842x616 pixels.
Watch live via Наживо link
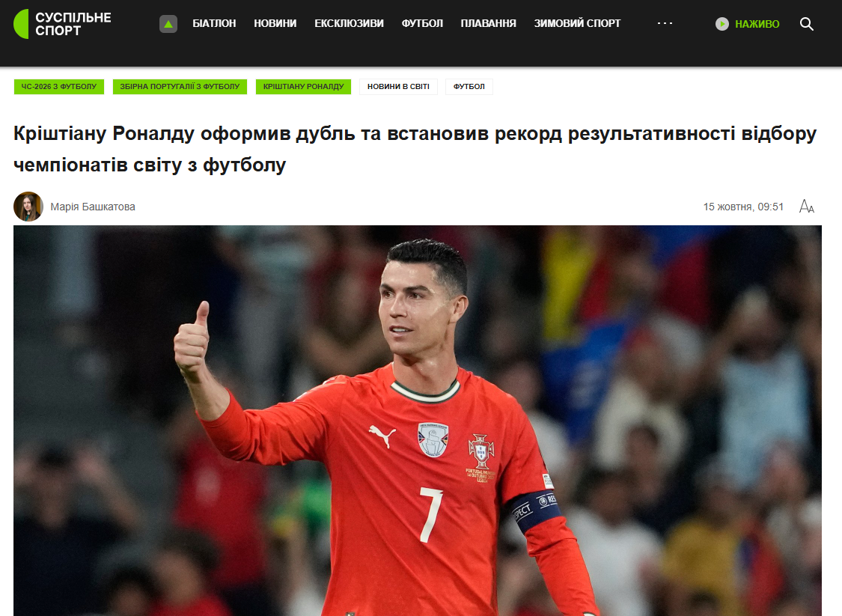click(757, 24)
